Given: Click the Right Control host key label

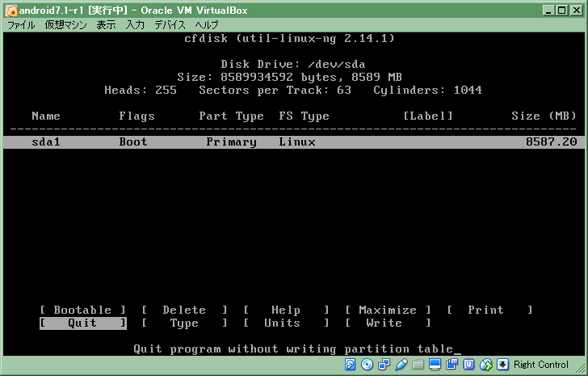Looking at the screenshot, I should point(541,365).
